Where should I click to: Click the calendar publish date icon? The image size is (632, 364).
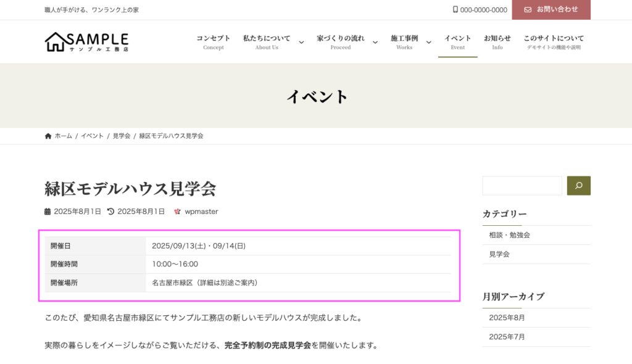(48, 212)
